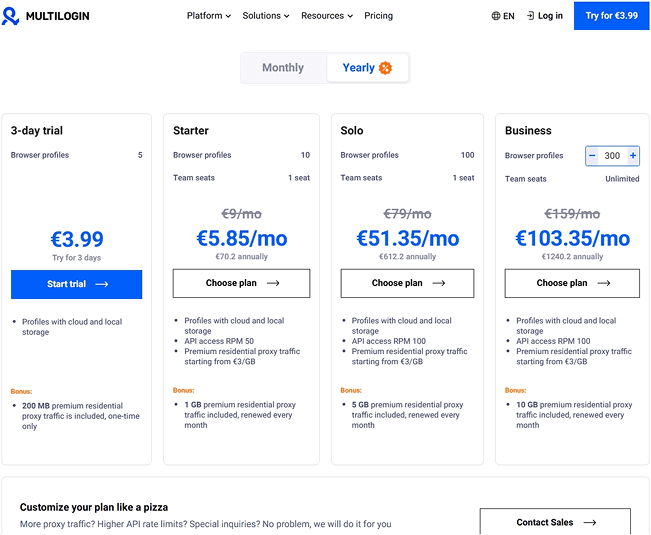Viewport: 651px width, 535px height.
Task: Click the €70.2 annually text
Action: pyautogui.click(x=242, y=257)
